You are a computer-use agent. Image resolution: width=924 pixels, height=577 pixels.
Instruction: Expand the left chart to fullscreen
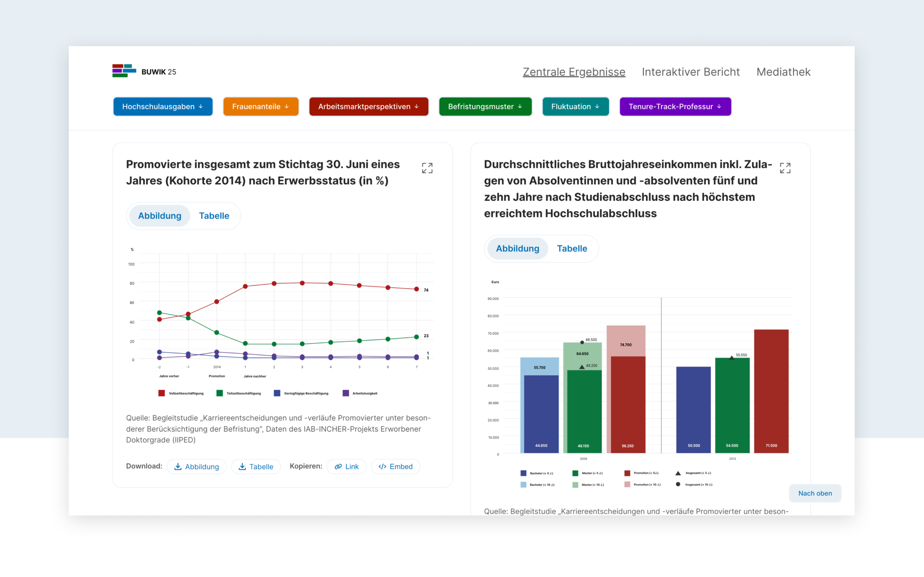[427, 168]
